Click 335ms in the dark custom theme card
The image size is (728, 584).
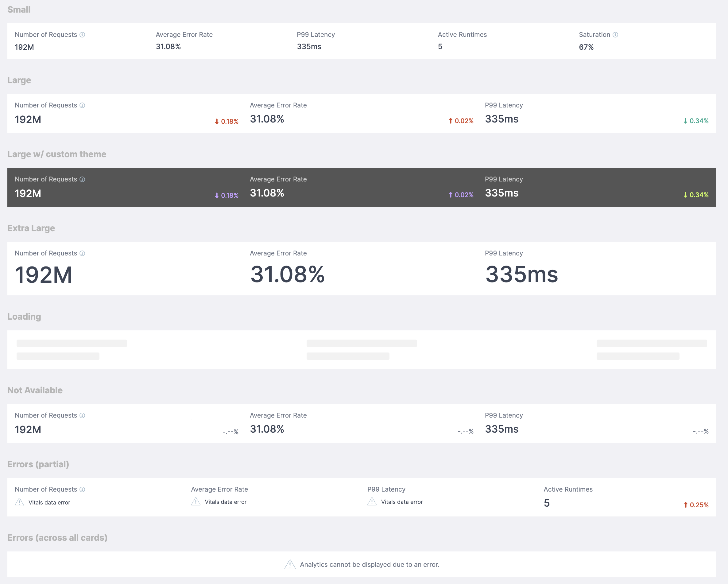pyautogui.click(x=502, y=193)
